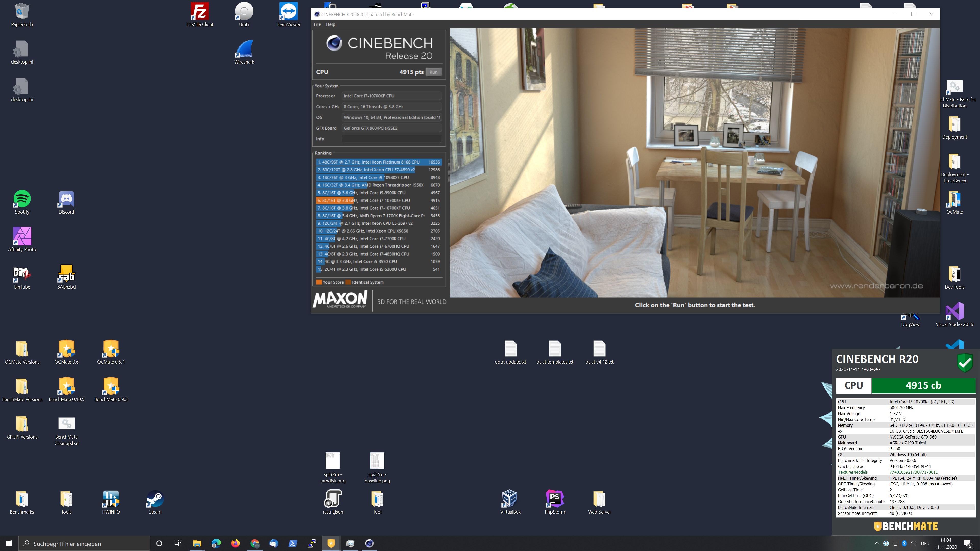This screenshot has width=980, height=551.
Task: Switch to BenchMate shield taskbar icon
Action: pyautogui.click(x=331, y=543)
